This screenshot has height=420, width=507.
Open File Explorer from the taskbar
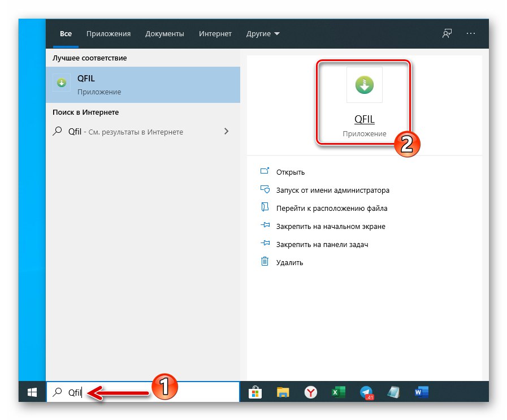tap(283, 392)
